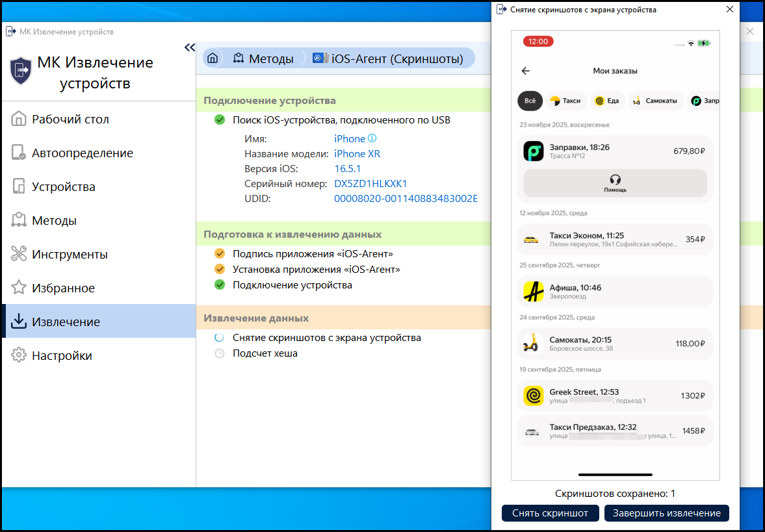765x532 pixels.
Task: Go to Методы breadcrumb item
Action: (263, 58)
